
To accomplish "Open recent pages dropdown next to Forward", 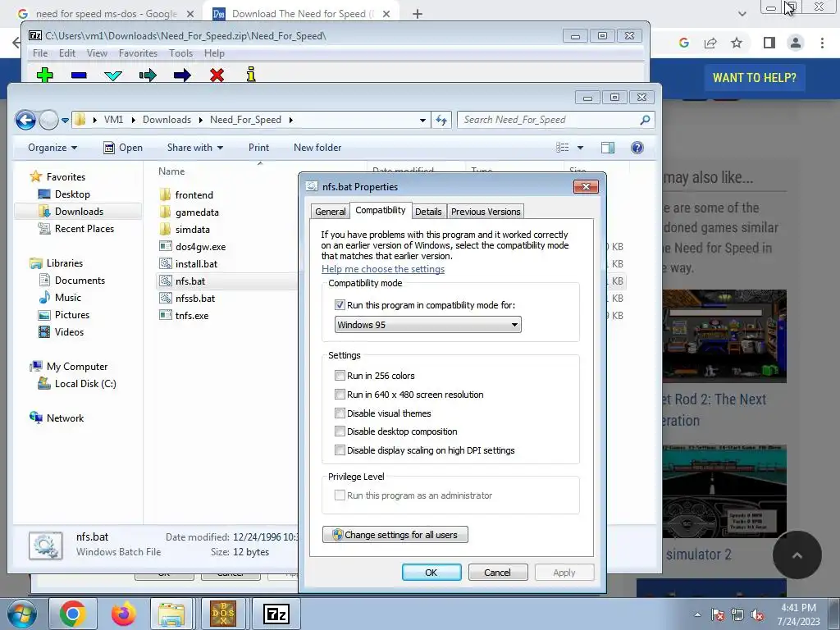I will coord(65,120).
